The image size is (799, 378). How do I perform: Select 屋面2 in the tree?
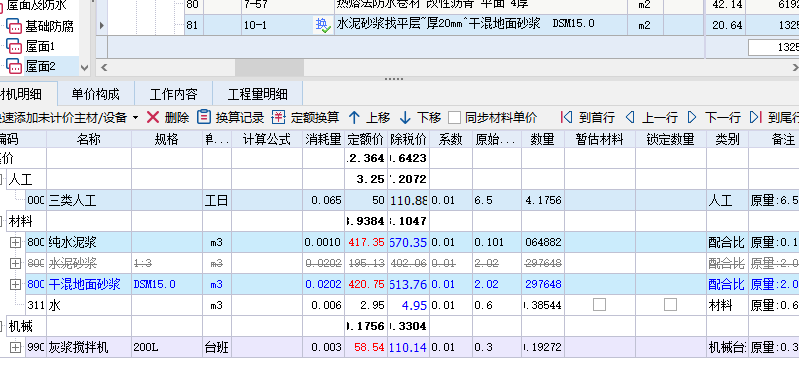pyautogui.click(x=40, y=66)
